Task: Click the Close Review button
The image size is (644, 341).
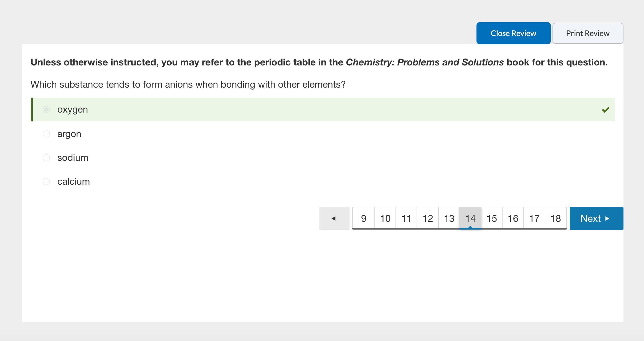Action: [x=513, y=33]
